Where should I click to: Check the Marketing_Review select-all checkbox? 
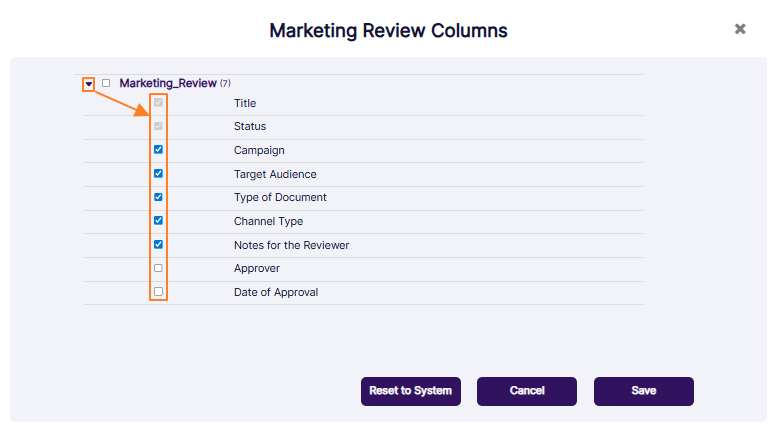[x=106, y=83]
